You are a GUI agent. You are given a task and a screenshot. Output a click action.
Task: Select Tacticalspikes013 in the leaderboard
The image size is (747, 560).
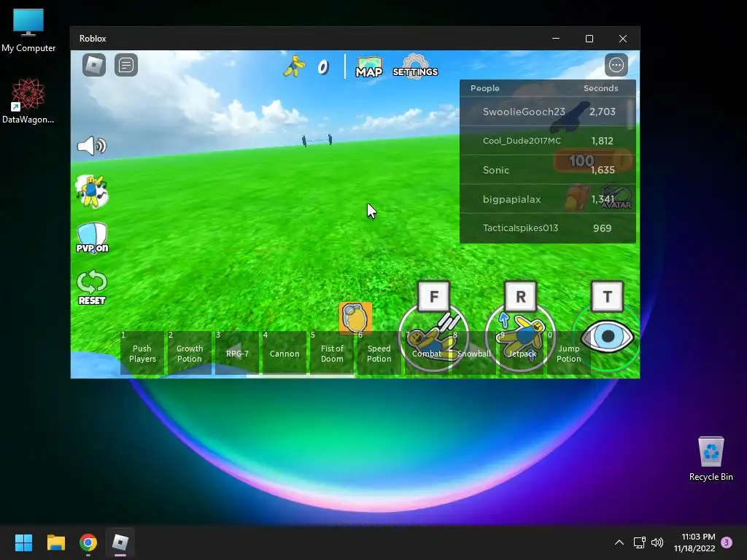[x=547, y=228]
